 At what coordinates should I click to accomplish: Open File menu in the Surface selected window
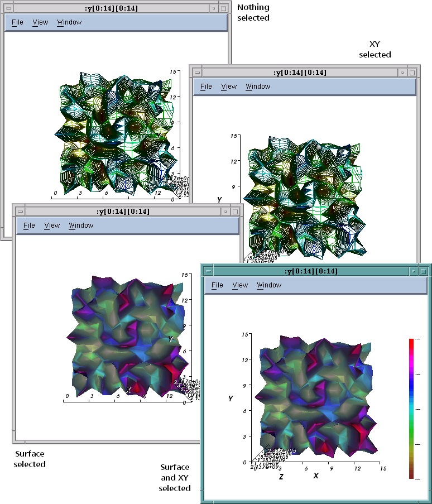pos(29,225)
